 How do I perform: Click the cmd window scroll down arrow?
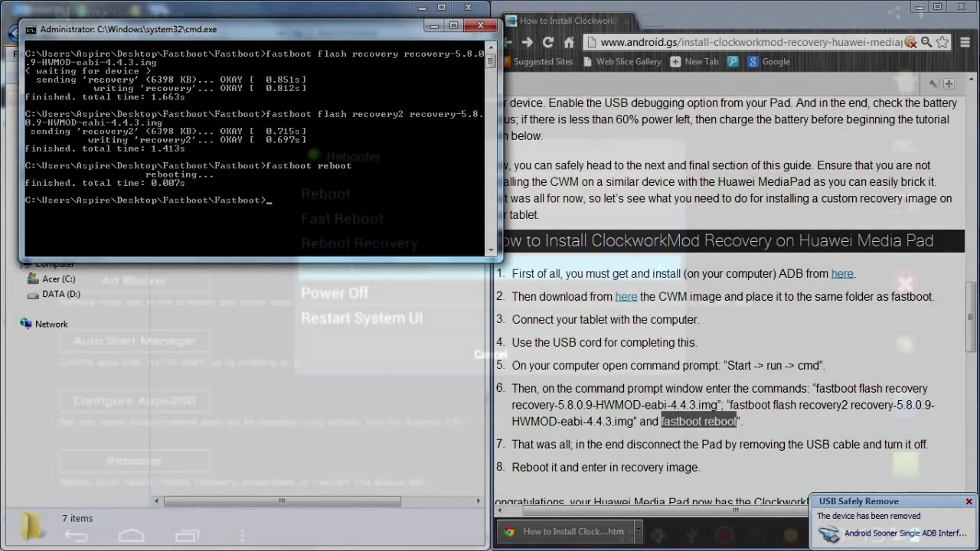(x=491, y=251)
